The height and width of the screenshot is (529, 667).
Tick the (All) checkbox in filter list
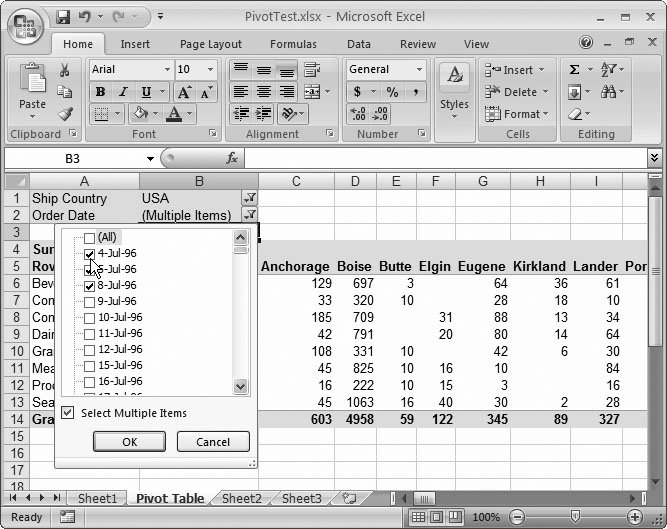(90, 237)
